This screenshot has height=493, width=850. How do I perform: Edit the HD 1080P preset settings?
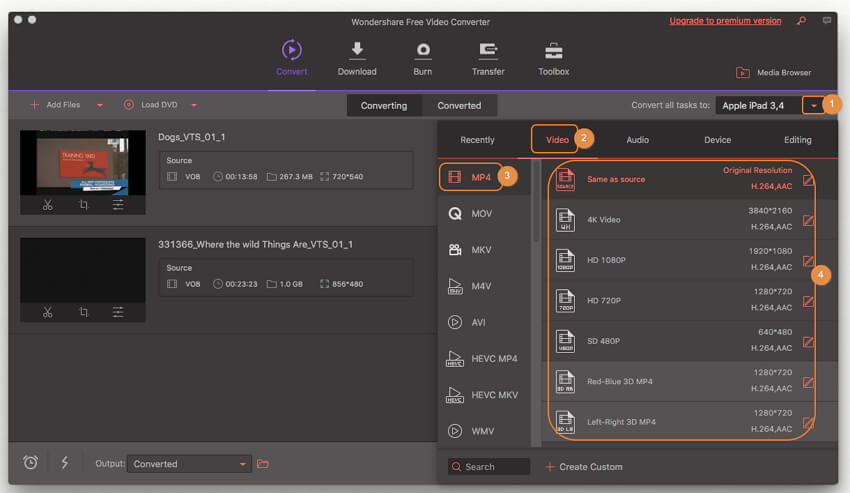coord(808,260)
